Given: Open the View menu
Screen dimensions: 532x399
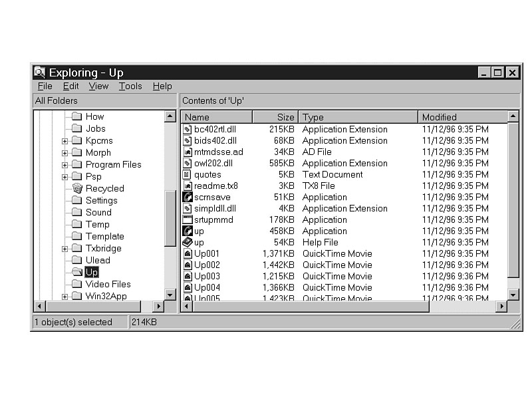Looking at the screenshot, I should tap(98, 86).
